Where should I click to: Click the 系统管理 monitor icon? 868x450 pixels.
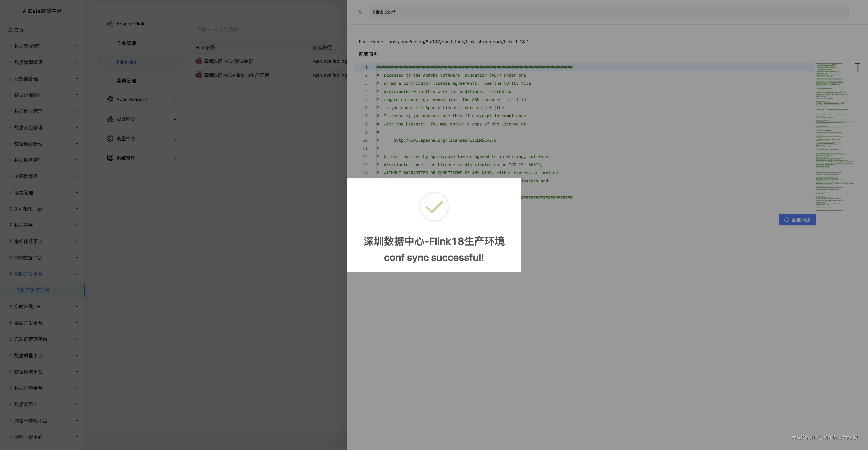[x=110, y=158]
